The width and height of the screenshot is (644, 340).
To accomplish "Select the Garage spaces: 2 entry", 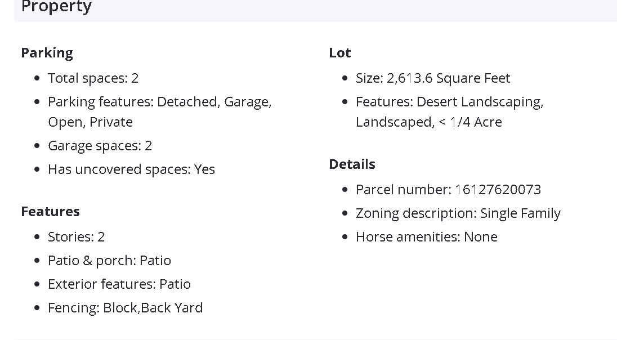I will [100, 146].
